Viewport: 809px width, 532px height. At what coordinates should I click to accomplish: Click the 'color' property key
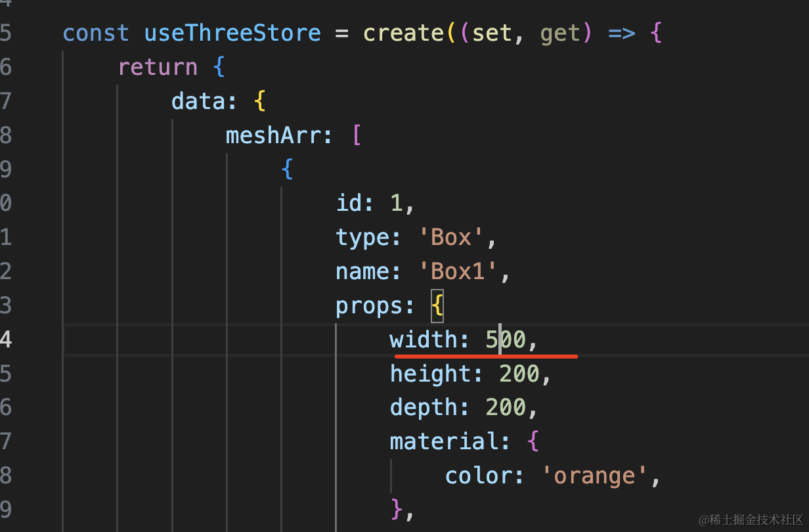tap(478, 476)
